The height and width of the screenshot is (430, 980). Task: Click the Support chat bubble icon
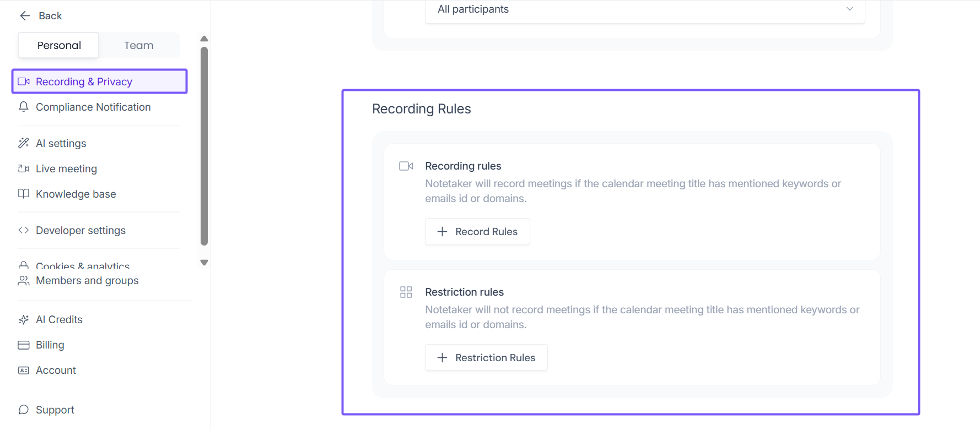(x=24, y=410)
